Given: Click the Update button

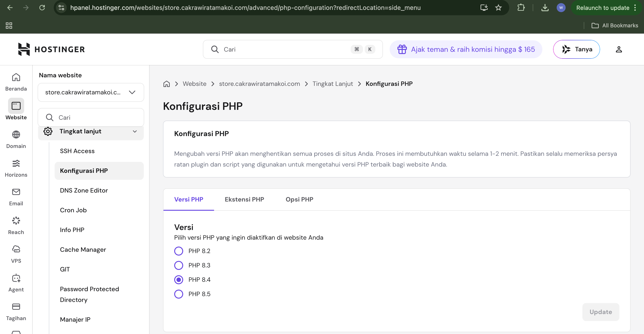Looking at the screenshot, I should click(601, 312).
